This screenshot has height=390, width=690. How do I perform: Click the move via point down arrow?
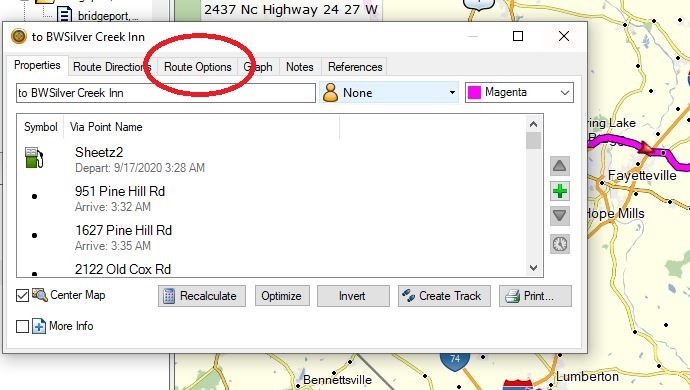click(x=560, y=216)
